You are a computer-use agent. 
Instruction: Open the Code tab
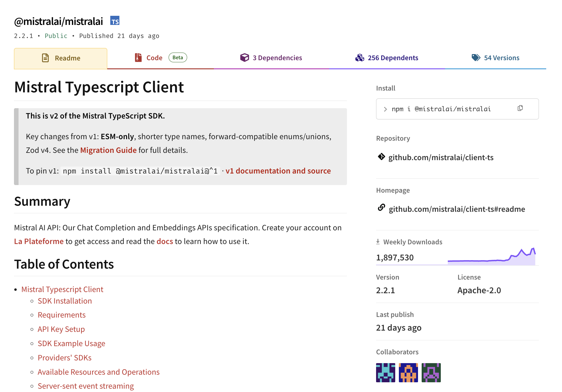(x=160, y=58)
